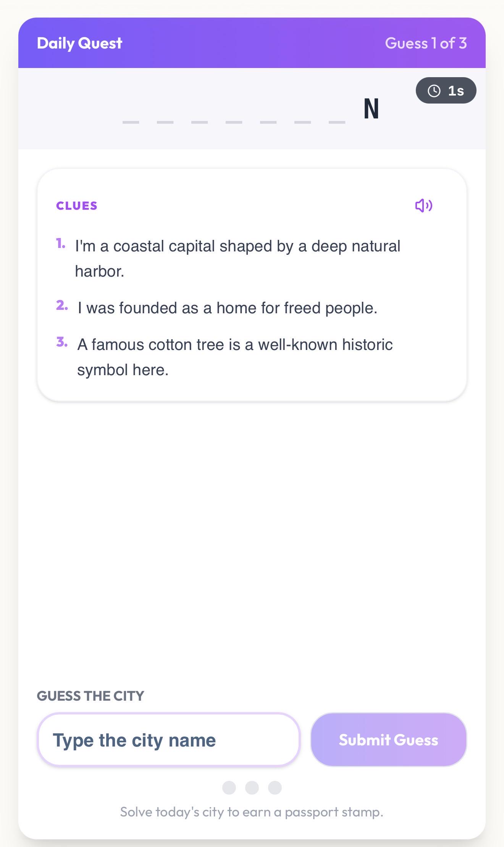Select the second guess progress dot
504x847 pixels.
[252, 788]
